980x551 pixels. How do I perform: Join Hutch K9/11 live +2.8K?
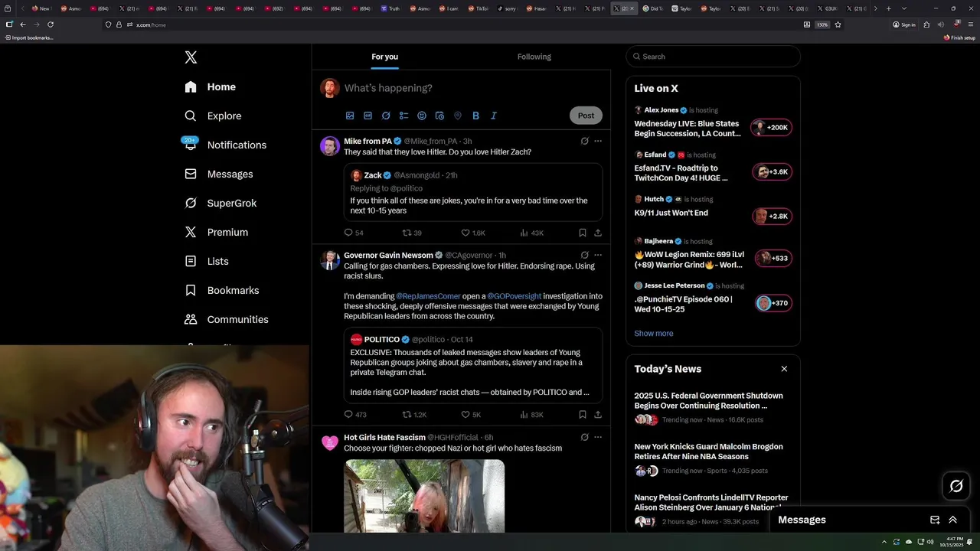click(x=771, y=217)
